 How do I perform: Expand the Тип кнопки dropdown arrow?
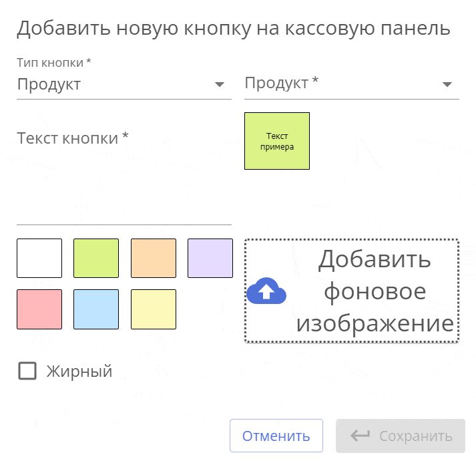(x=219, y=85)
